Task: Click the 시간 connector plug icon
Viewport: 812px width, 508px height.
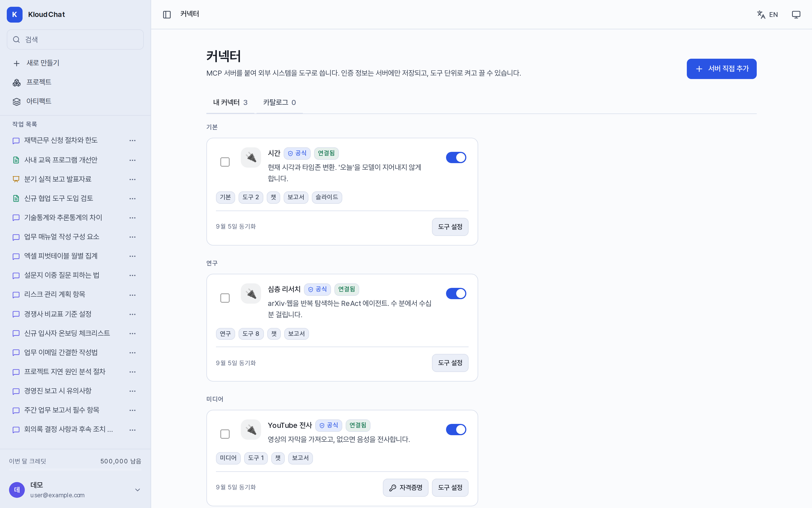Action: coord(251,157)
